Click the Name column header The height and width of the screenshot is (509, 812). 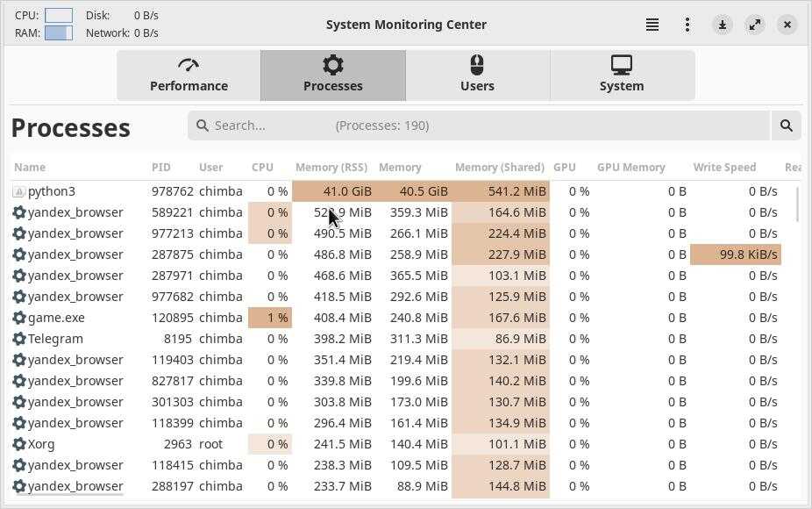pyautogui.click(x=30, y=167)
